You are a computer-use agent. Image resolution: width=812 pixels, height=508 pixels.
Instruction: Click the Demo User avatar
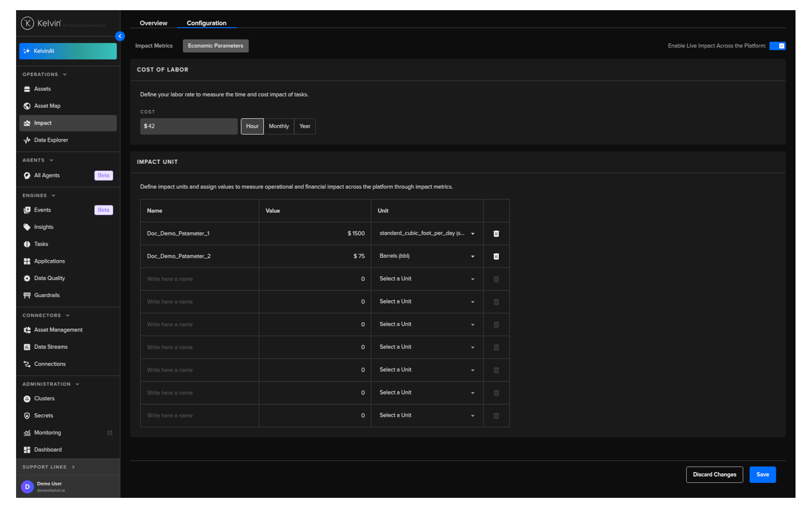coord(27,487)
